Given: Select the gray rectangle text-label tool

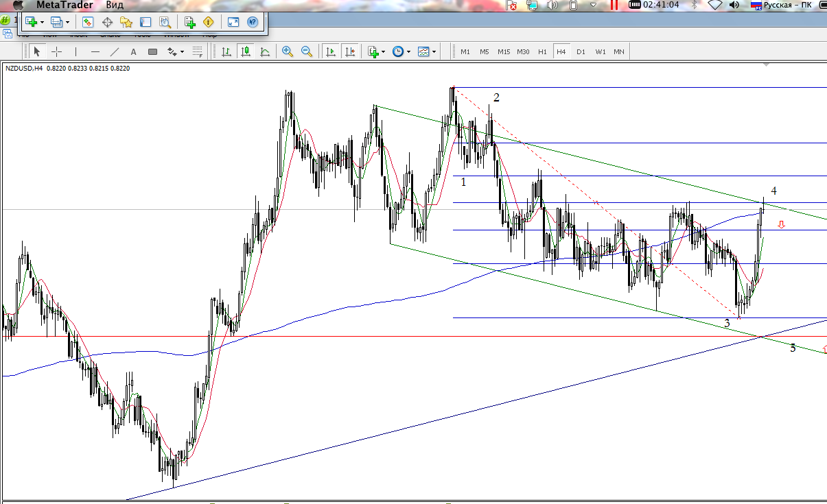Looking at the screenshot, I should (x=152, y=51).
